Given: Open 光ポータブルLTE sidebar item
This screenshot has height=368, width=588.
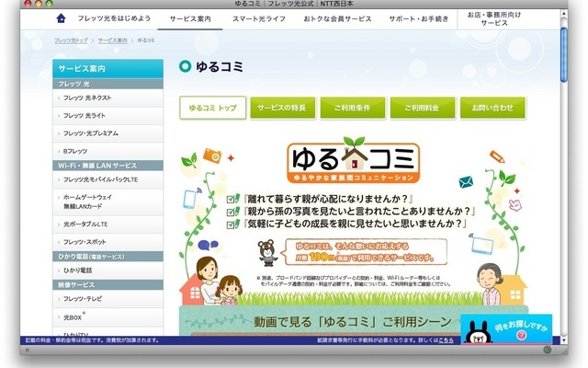Looking at the screenshot, I should pyautogui.click(x=108, y=224).
